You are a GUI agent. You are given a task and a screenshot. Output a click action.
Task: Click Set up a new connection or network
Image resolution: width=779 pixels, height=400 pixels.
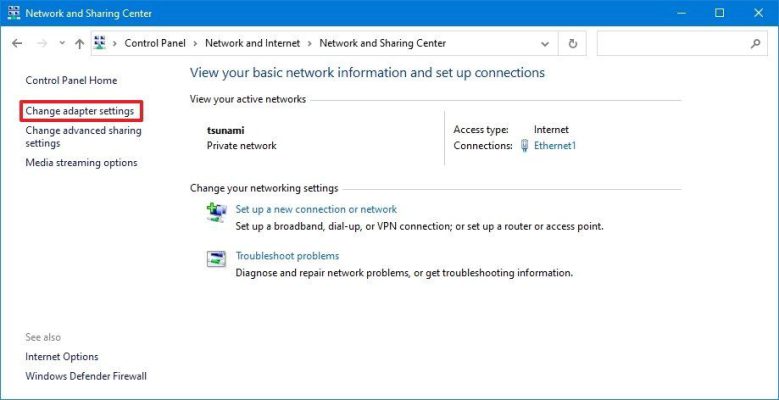click(316, 209)
